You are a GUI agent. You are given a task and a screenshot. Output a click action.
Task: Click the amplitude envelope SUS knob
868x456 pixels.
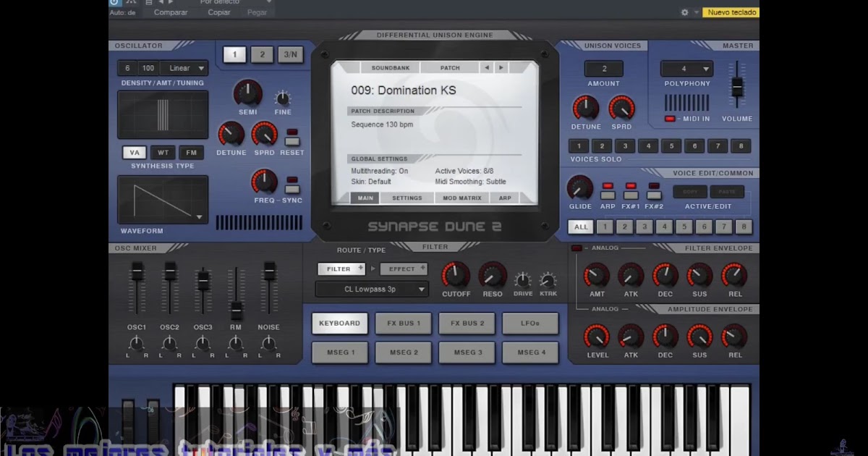[699, 337]
